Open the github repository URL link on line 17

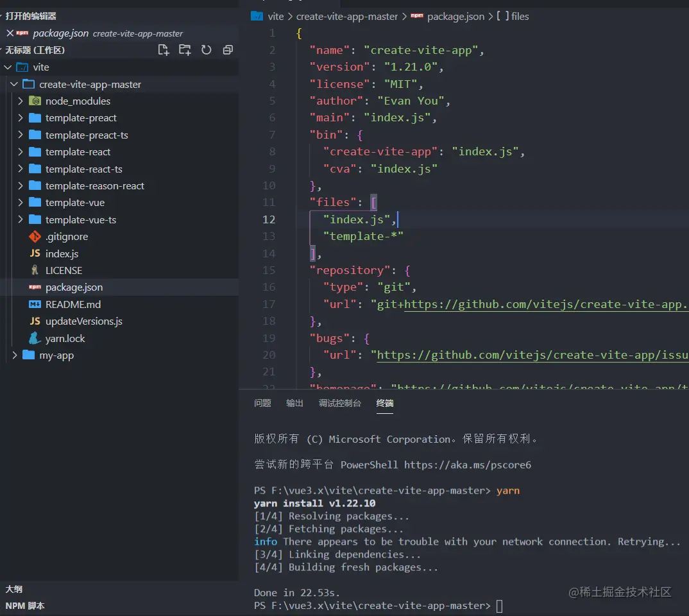coord(546,304)
